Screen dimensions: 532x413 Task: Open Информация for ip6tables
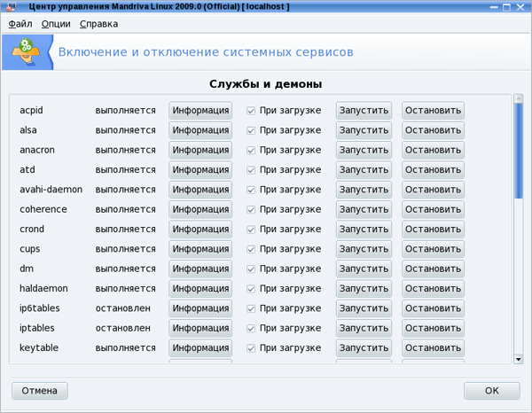click(x=200, y=308)
